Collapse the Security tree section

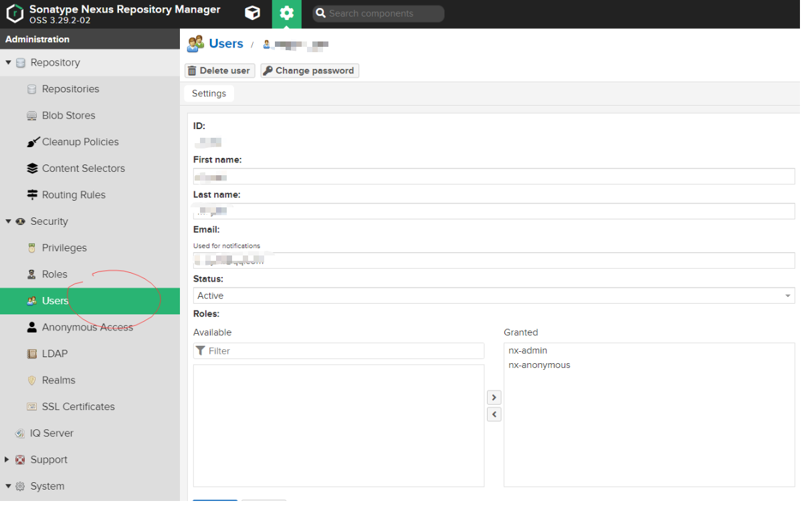tap(9, 221)
